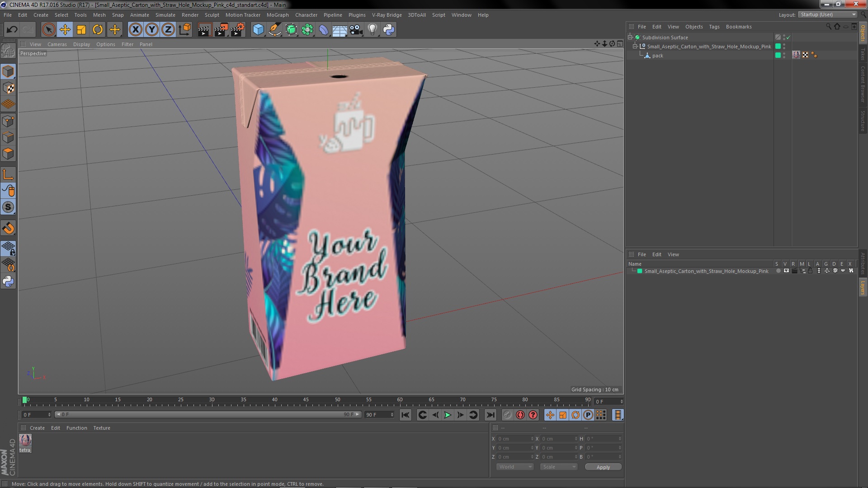Collapse the Subdivision Surface tree node
Image resolution: width=868 pixels, height=488 pixels.
click(630, 37)
